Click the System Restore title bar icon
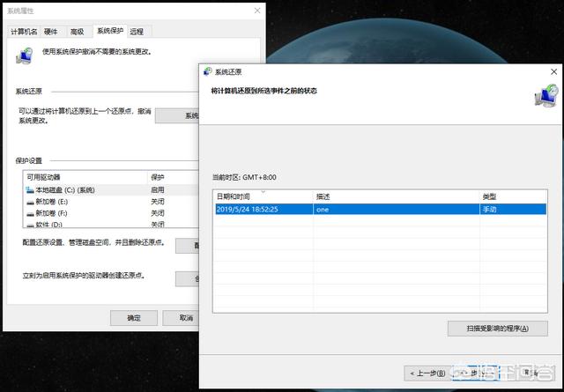This screenshot has height=392, width=564. (x=208, y=71)
